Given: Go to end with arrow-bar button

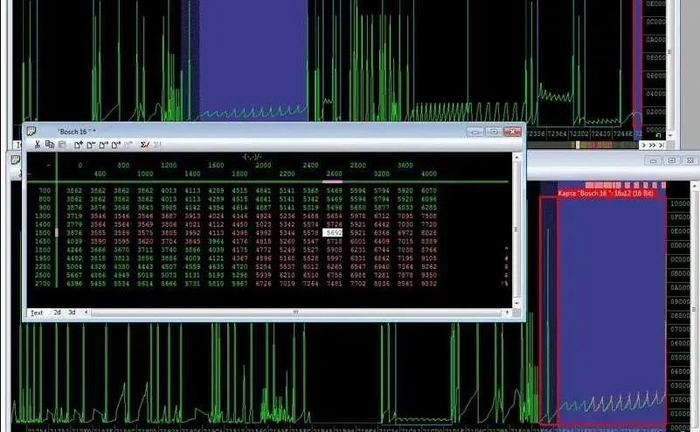Looking at the screenshot, I should click(x=662, y=145).
